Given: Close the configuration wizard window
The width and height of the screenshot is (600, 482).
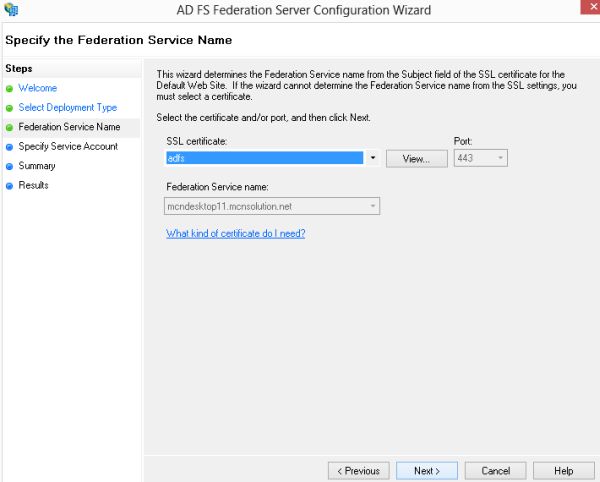Looking at the screenshot, I should tap(583, 8).
